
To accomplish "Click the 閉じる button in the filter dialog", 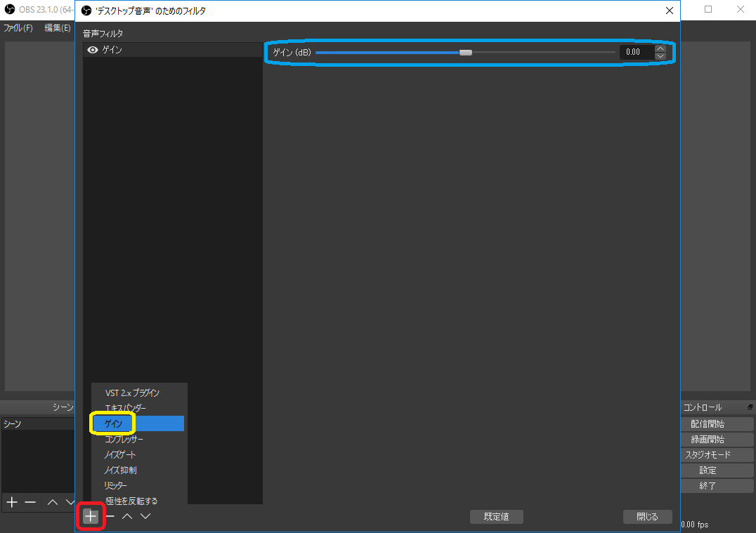I will (647, 516).
